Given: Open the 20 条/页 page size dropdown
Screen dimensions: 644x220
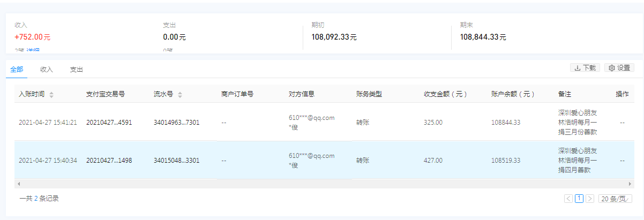Looking at the screenshot, I should (x=615, y=199).
